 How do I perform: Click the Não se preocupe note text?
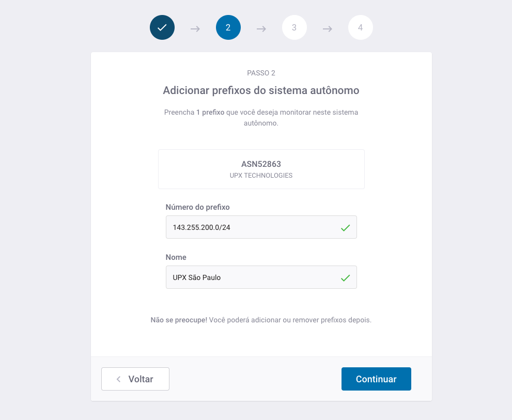pyautogui.click(x=261, y=320)
